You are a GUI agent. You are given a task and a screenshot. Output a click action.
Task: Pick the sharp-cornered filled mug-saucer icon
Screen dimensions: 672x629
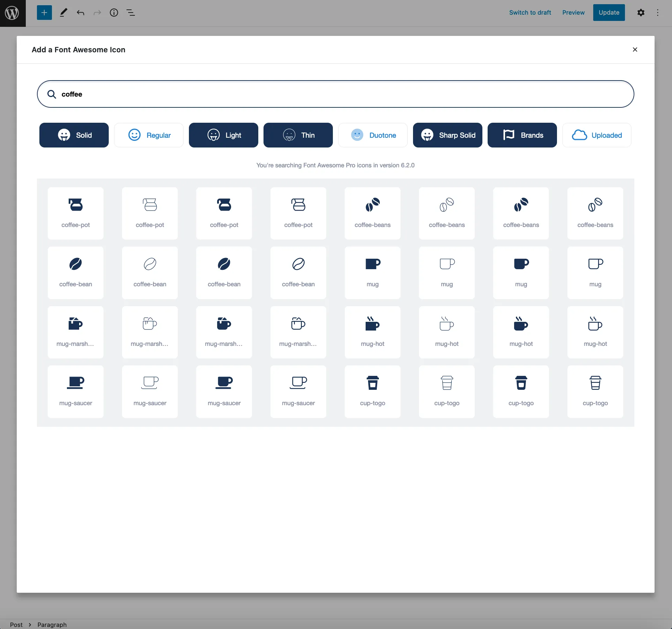tap(76, 392)
